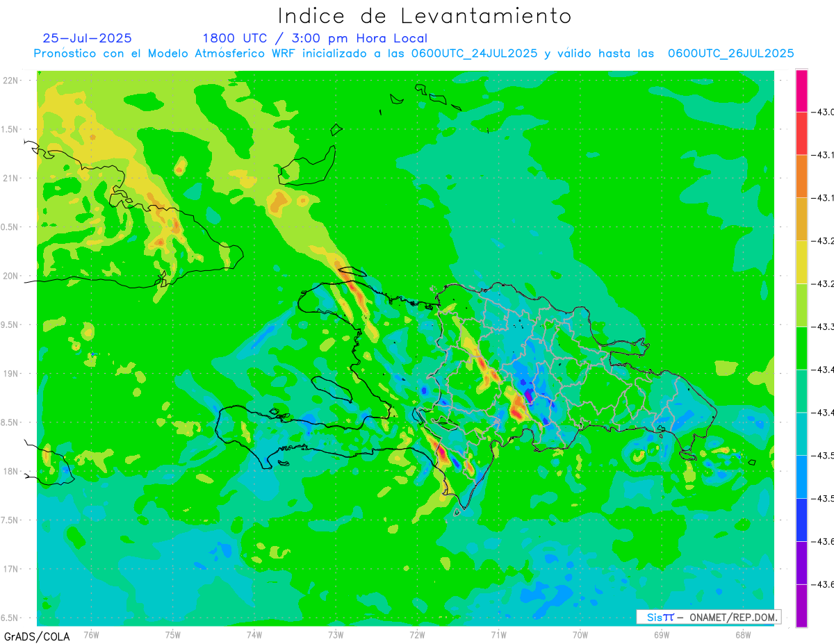The width and height of the screenshot is (834, 644).
Task: Click the '74W' longitude label
Action: (254, 634)
